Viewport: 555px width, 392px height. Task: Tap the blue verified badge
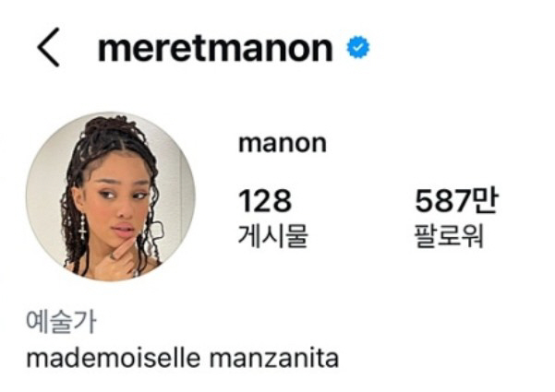click(358, 47)
